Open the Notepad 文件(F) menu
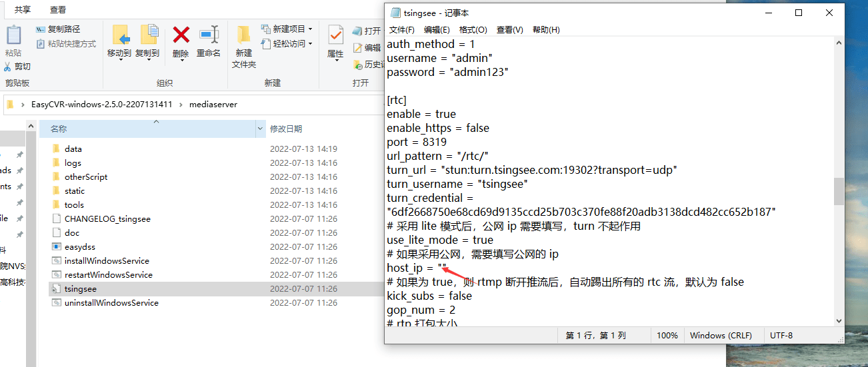The height and width of the screenshot is (367, 868). click(x=402, y=30)
